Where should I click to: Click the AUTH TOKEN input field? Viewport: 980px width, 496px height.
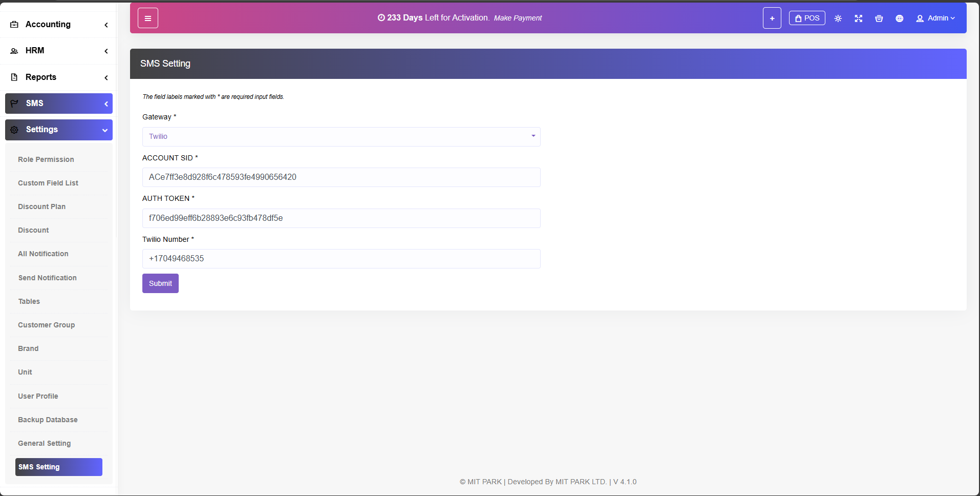click(341, 218)
